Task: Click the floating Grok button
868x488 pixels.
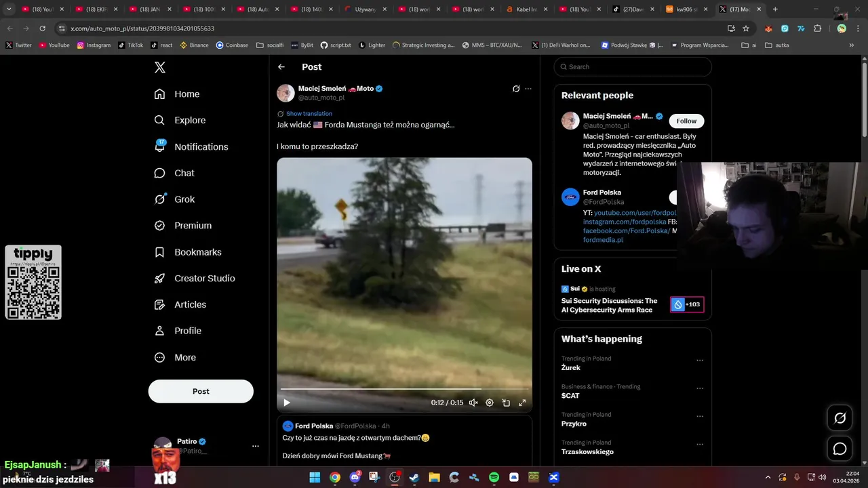Action: pos(840,418)
